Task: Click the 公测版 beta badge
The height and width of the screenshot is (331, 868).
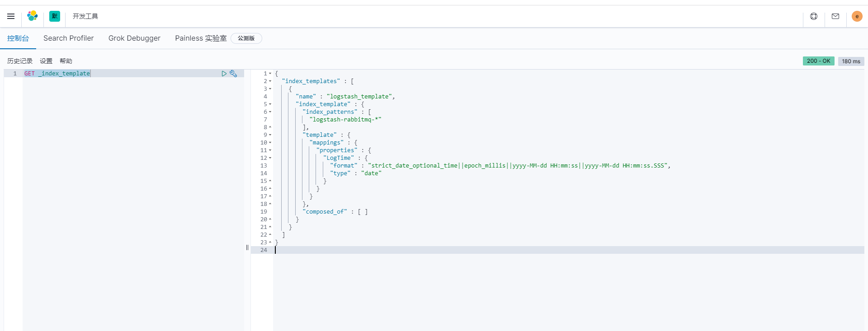Action: [246, 38]
